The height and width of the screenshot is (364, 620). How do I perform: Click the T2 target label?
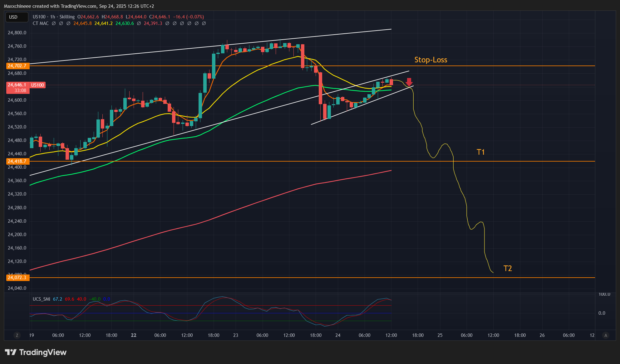(508, 269)
